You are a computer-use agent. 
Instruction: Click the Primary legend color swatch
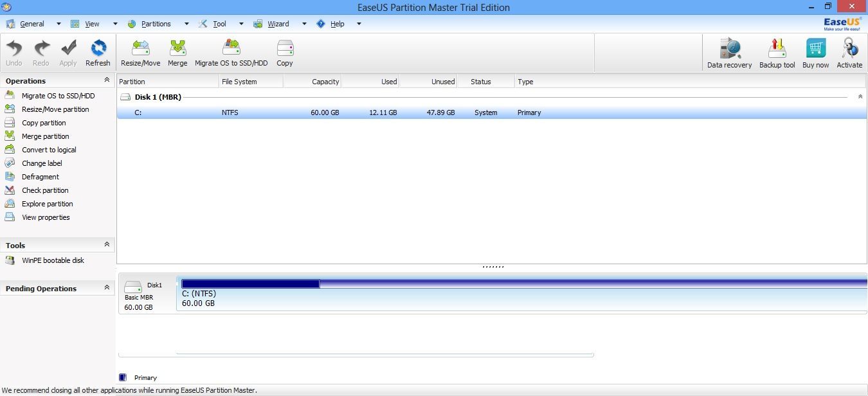pos(123,377)
